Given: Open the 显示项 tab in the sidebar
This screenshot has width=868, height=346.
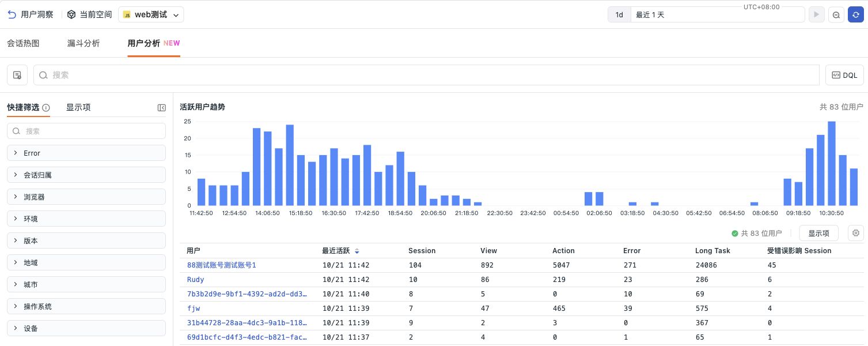Looking at the screenshot, I should pos(78,107).
